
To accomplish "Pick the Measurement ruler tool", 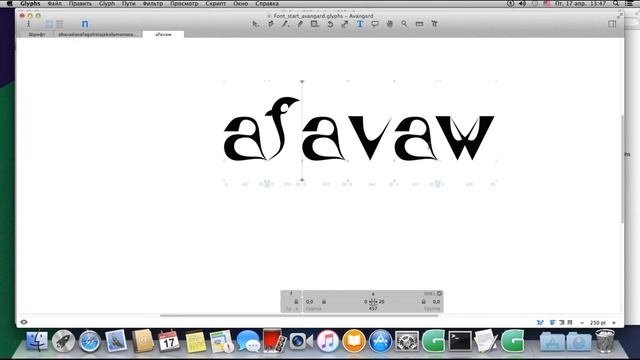I will tap(419, 24).
